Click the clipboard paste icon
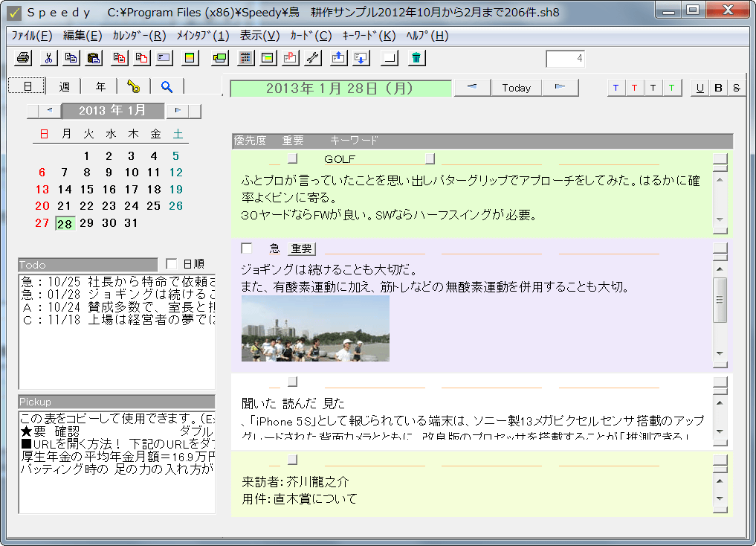 [94, 58]
